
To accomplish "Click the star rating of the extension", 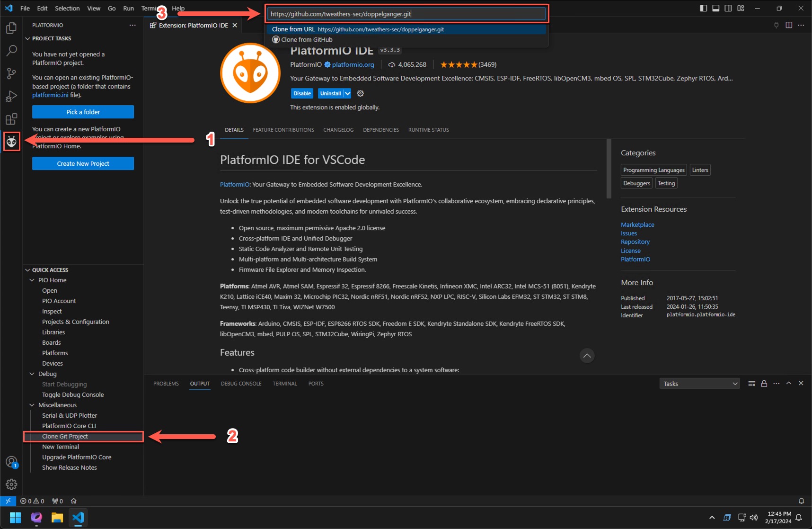I will tap(459, 64).
